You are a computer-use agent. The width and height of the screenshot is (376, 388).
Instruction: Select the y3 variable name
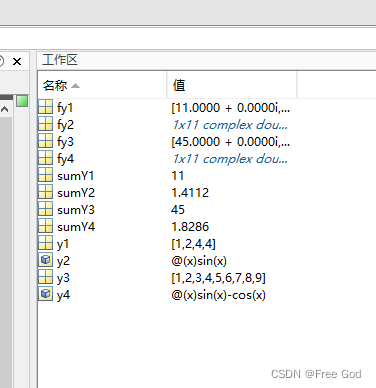point(63,278)
